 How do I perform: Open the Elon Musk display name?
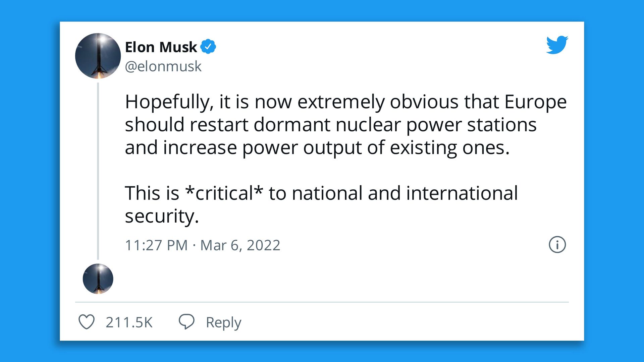tap(161, 47)
